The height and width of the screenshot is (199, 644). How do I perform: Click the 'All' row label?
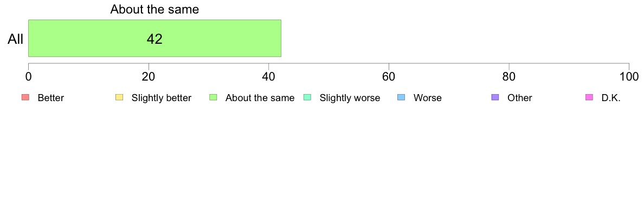coord(16,39)
